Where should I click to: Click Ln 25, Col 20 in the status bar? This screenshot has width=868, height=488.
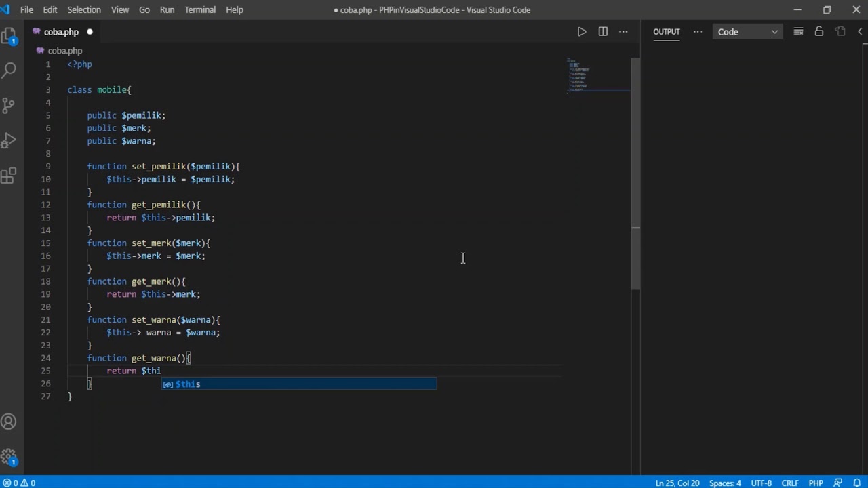click(677, 483)
